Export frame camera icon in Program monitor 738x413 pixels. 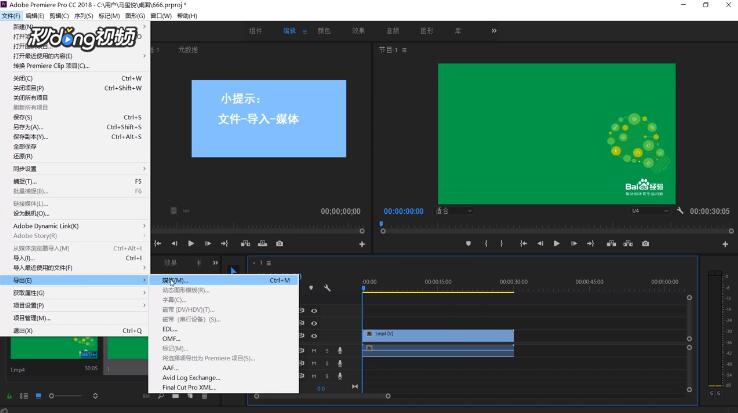645,243
